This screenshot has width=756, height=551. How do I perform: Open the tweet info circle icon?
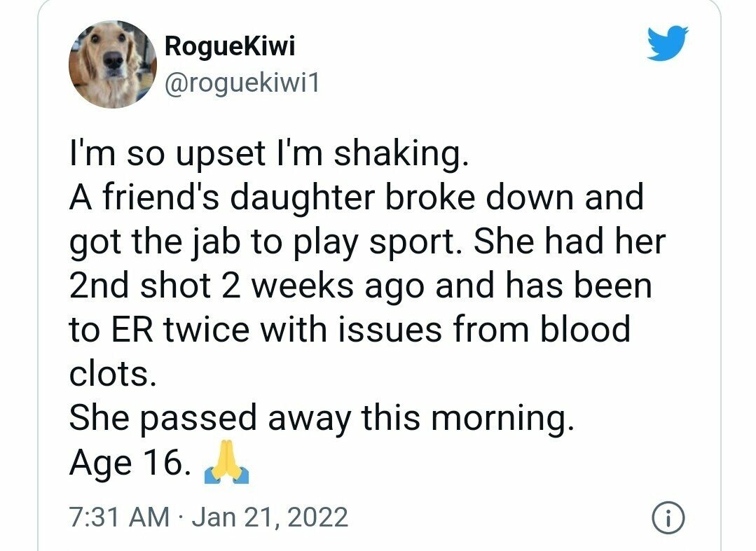[668, 518]
